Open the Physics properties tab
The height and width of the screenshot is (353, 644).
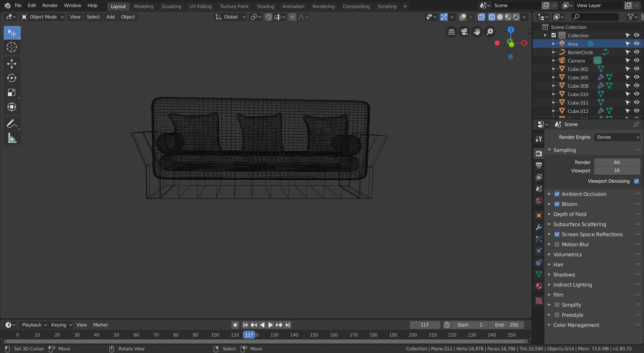click(539, 251)
